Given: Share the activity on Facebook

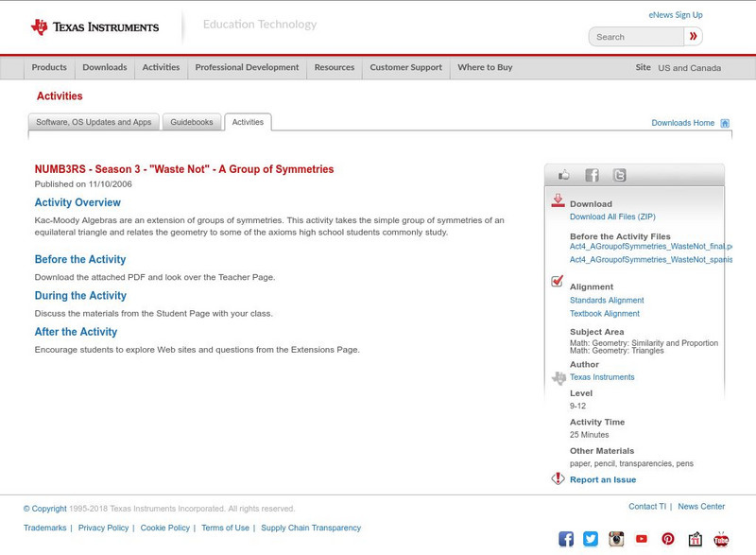Looking at the screenshot, I should point(593,174).
